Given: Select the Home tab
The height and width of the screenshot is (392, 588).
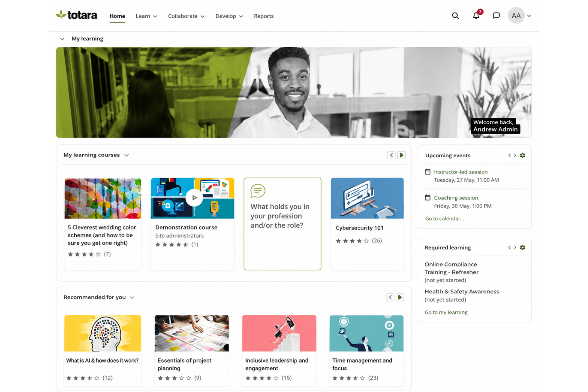Looking at the screenshot, I should point(117,16).
